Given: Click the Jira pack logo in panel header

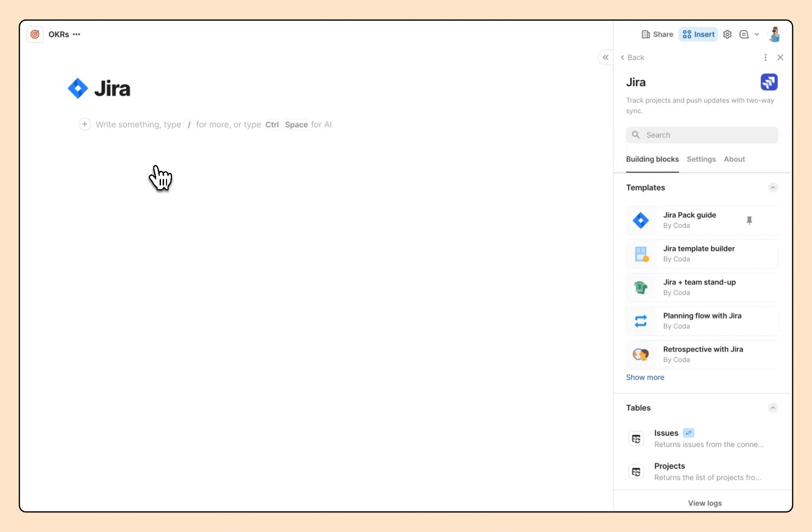Looking at the screenshot, I should coord(769,82).
